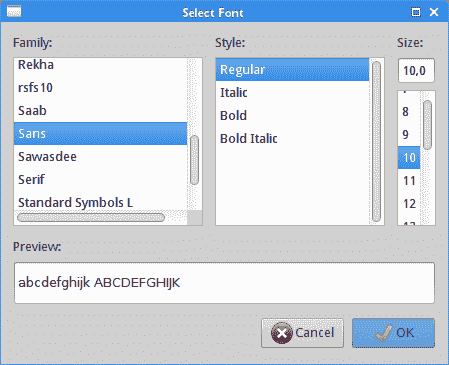
Task: Click the Preview text field
Action: point(224,283)
